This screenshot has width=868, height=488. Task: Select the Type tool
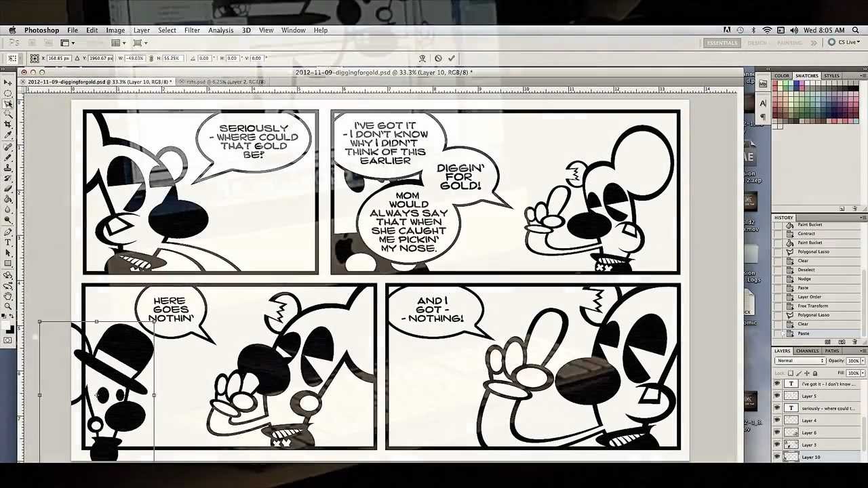point(7,242)
